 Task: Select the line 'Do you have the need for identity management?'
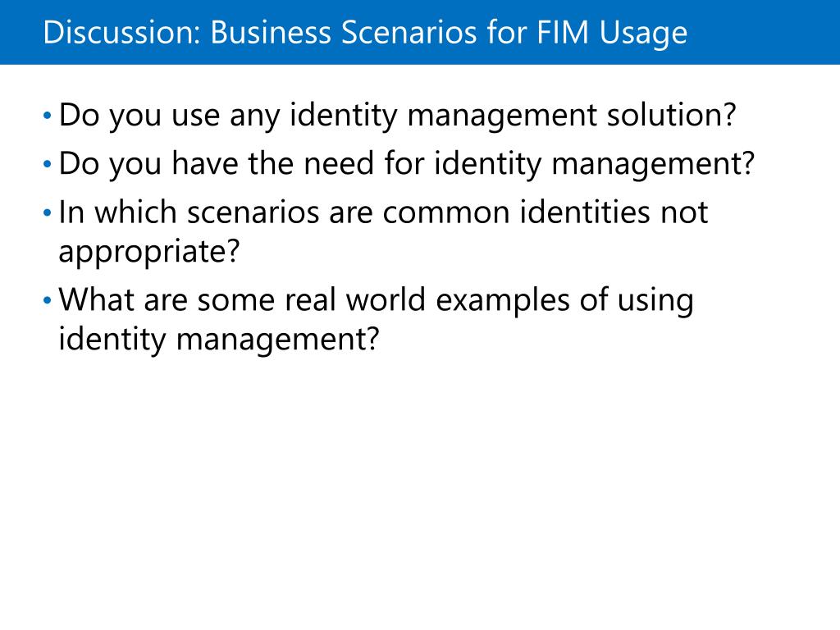(407, 164)
